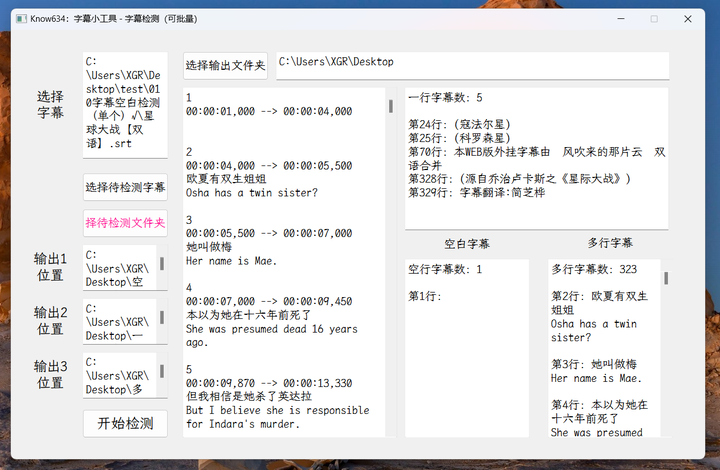Screen dimensions: 720x470
Task: Click line 第329行: 字幕翻译:简芝桦
Action: (477, 193)
